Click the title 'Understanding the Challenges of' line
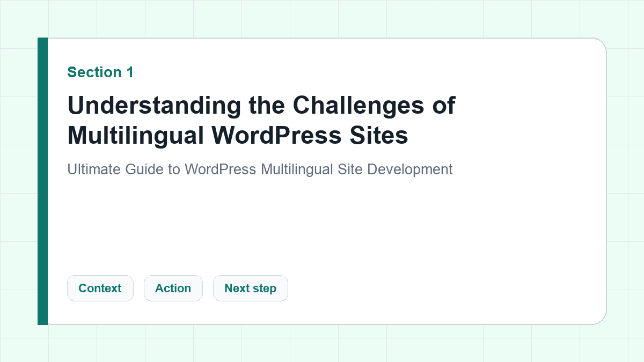Screen dimensions: 644x362 tap(261, 106)
